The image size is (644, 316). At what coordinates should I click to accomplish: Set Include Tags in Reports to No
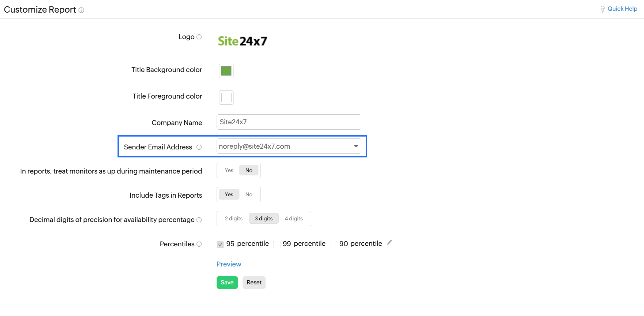[249, 194]
